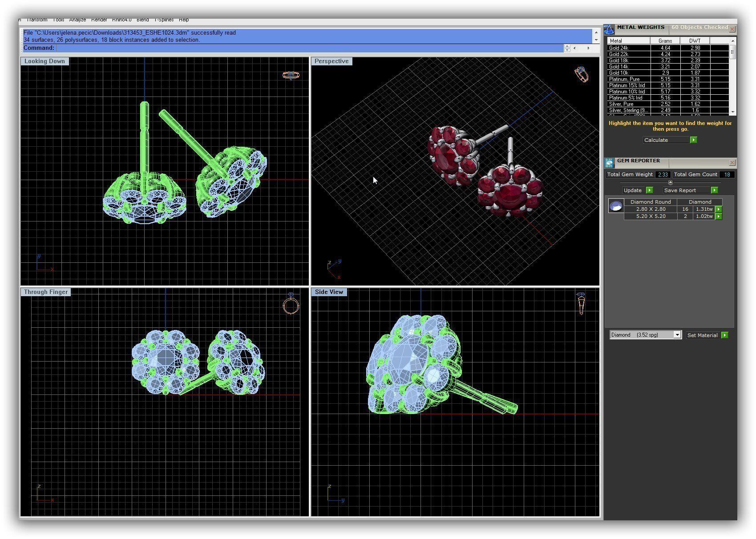Click the green go arrow beside Save Report
This screenshot has width=756, height=539.
(714, 190)
